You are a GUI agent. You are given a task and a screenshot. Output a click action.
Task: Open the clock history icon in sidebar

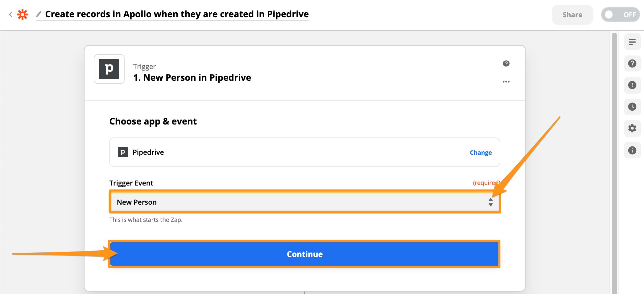pyautogui.click(x=632, y=107)
